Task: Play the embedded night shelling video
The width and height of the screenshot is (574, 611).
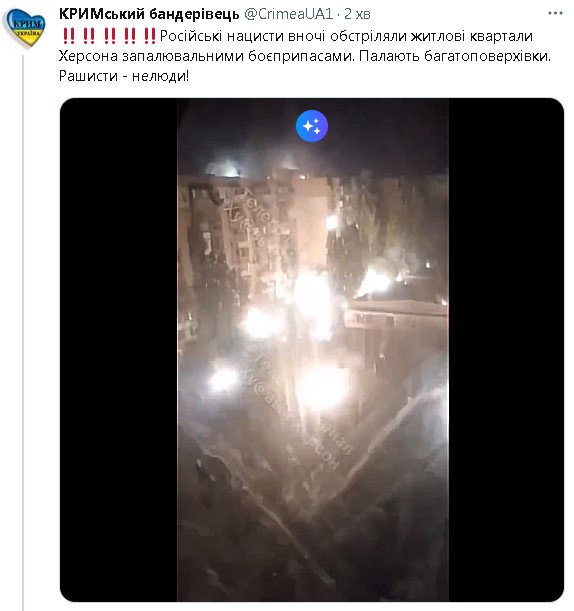Action: (x=313, y=350)
